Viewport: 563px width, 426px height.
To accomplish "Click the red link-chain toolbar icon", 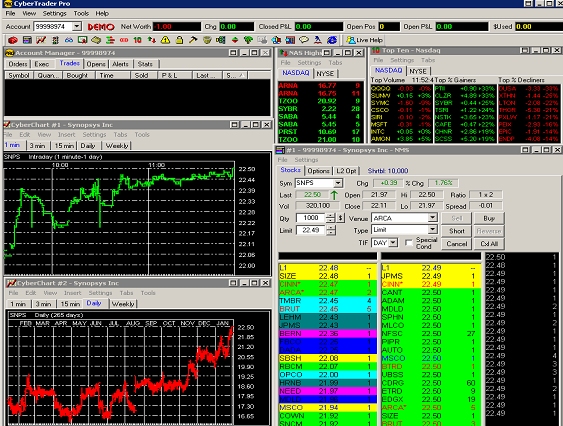I will [124, 40].
